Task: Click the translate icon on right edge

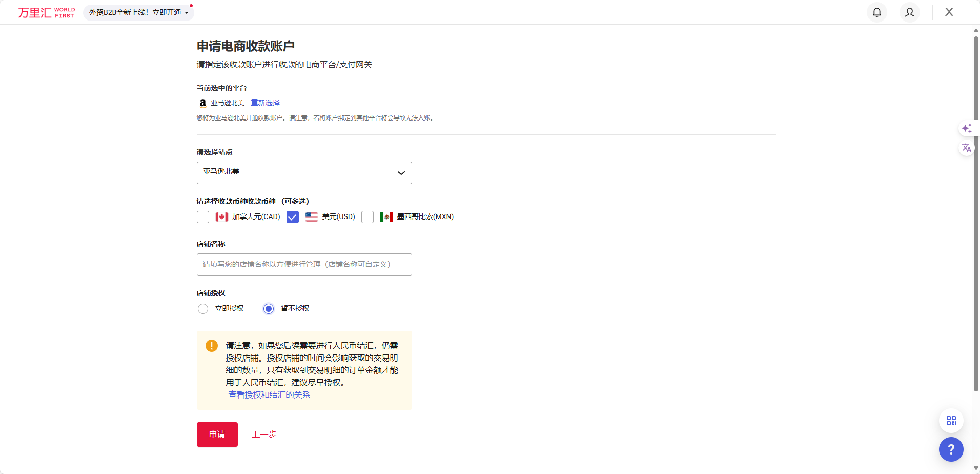Action: click(967, 148)
